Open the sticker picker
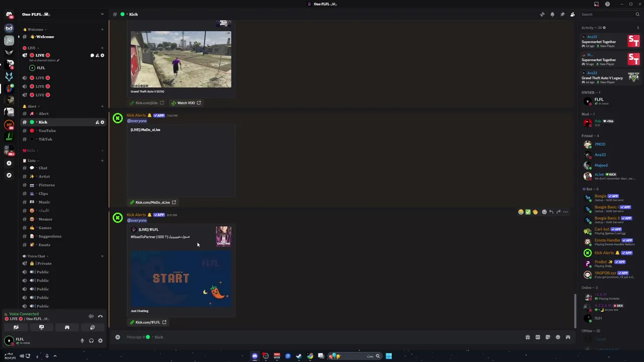This screenshot has height=362, width=644. pos(547,337)
